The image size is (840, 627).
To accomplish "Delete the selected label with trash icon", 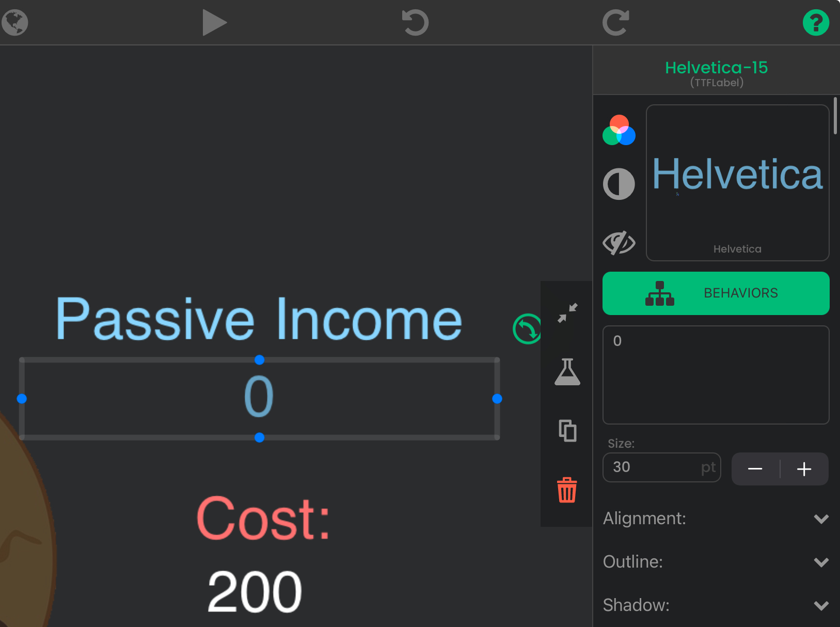I will coord(567,490).
